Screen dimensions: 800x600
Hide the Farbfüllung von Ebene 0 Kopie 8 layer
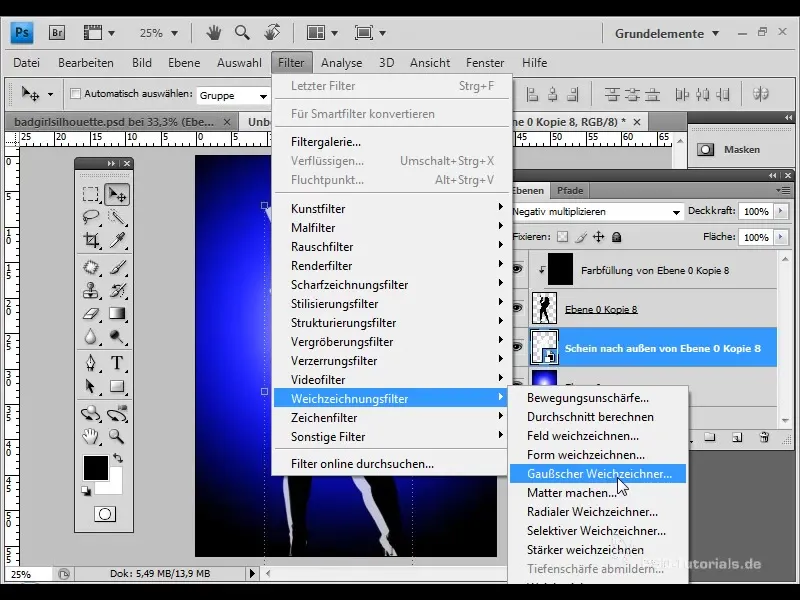[x=517, y=269]
